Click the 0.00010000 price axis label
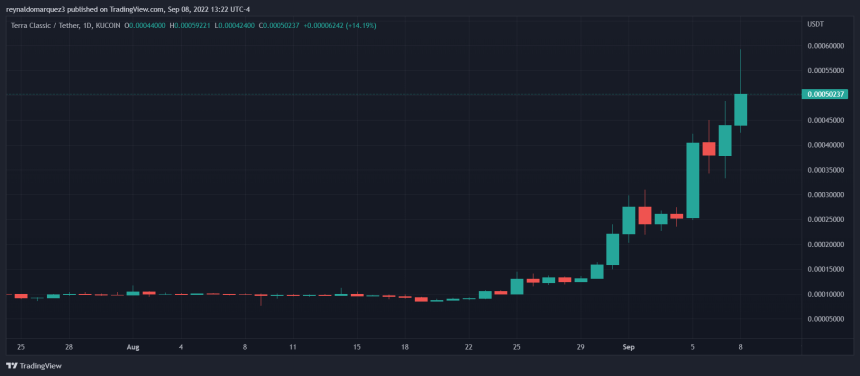860x376 pixels. (825, 294)
